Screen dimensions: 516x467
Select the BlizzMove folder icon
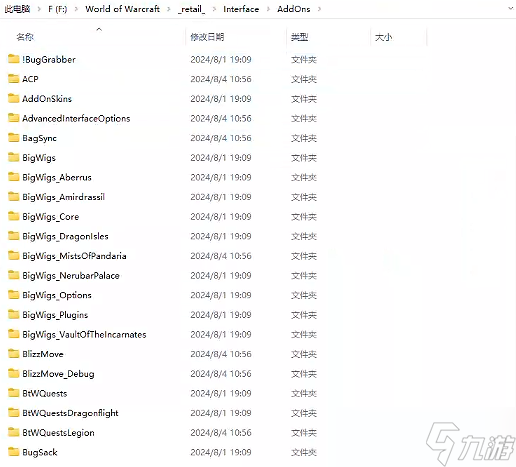pos(13,354)
